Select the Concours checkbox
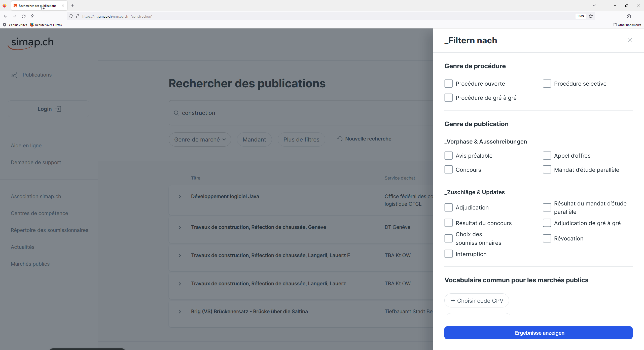Screen dimensions: 644x350 [x=448, y=170]
